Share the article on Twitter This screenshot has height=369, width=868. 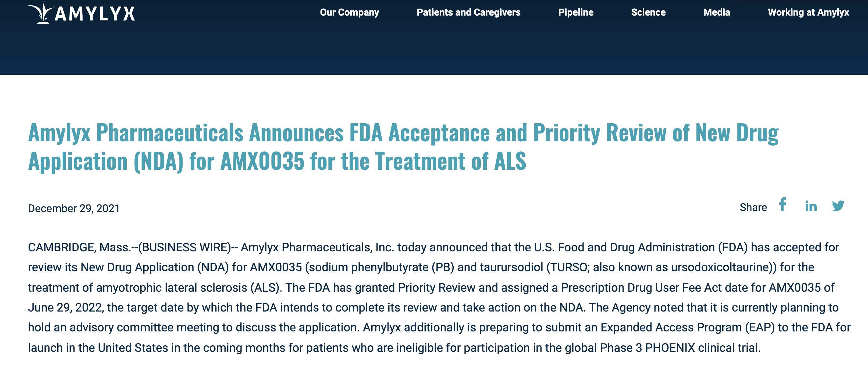click(838, 205)
